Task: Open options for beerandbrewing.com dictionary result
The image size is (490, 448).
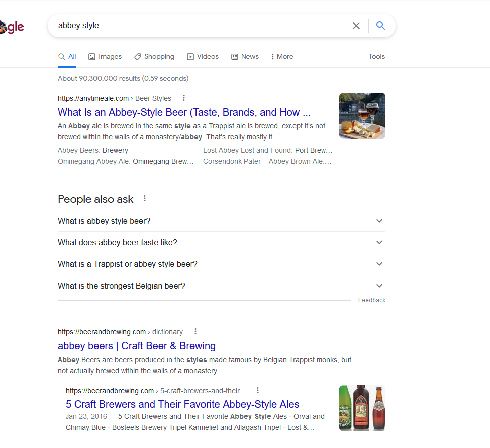Action: coord(195,331)
